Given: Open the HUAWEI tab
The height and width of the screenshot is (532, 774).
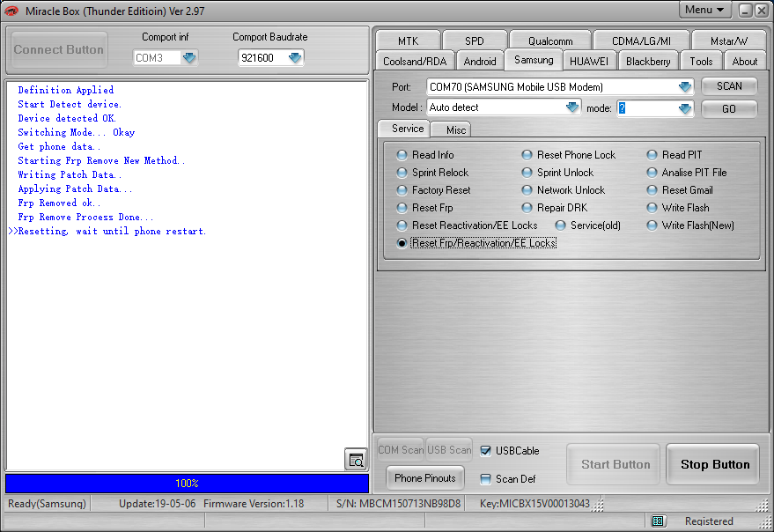Looking at the screenshot, I should (589, 62).
